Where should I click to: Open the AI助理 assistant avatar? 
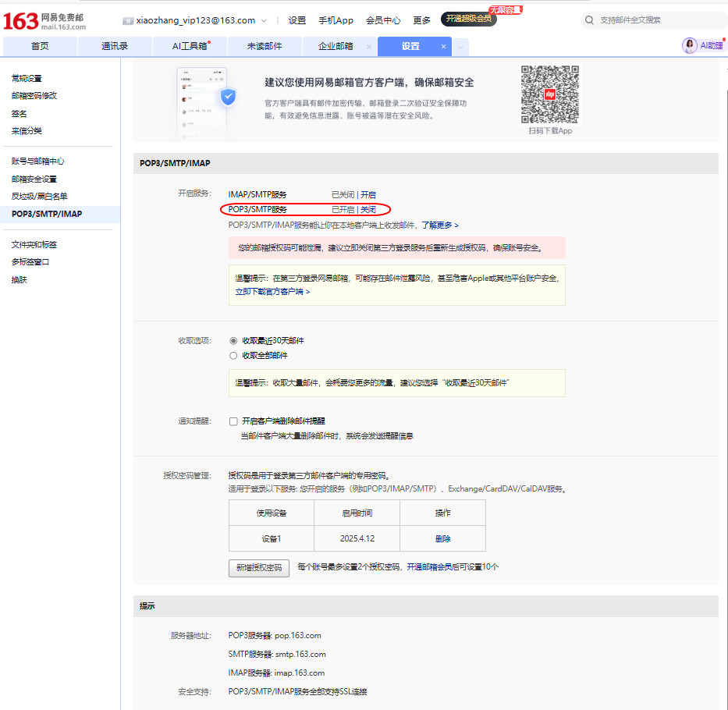coord(690,46)
